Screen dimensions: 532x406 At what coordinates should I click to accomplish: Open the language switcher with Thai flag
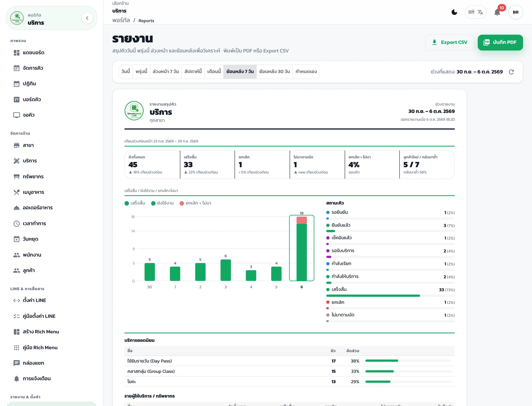pyautogui.click(x=475, y=12)
